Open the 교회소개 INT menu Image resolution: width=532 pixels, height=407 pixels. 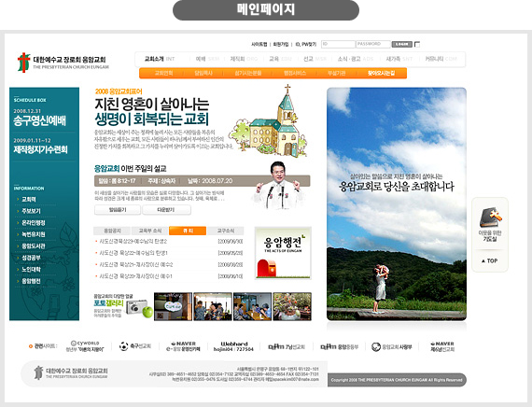[x=159, y=59]
